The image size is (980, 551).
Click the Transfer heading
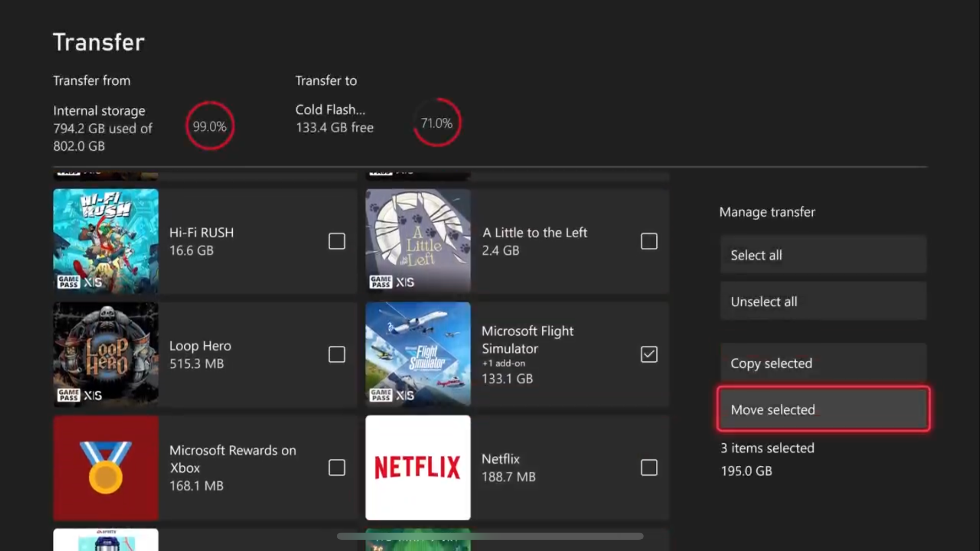click(x=98, y=41)
